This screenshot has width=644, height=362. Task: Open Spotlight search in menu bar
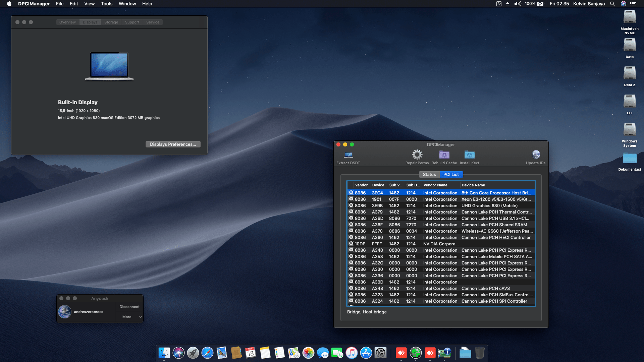point(612,4)
